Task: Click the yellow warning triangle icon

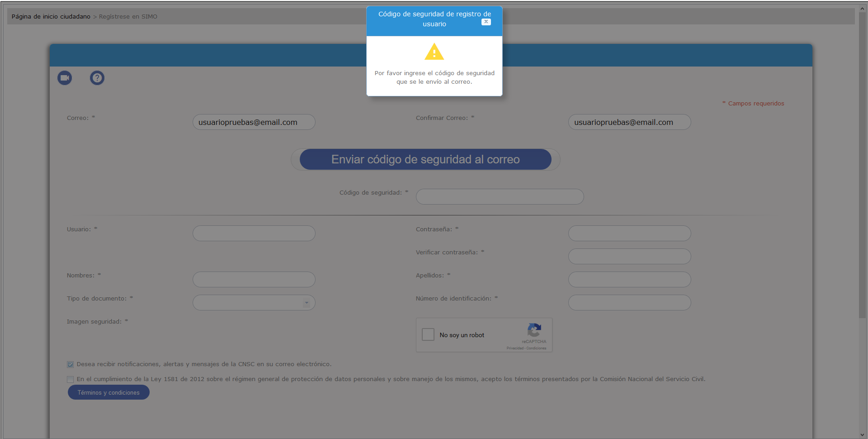Action: point(434,52)
